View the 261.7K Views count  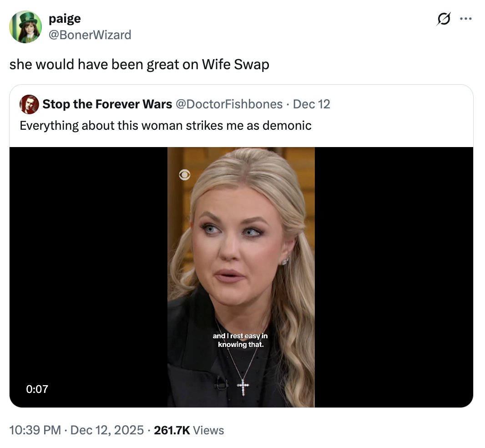click(189, 430)
